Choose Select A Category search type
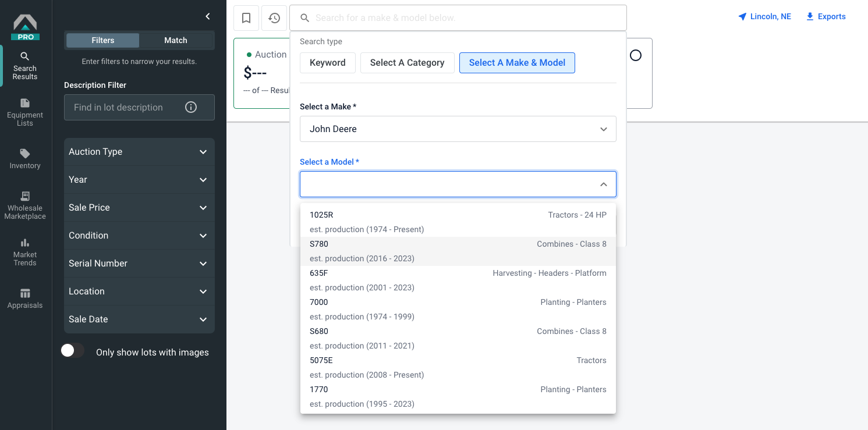Viewport: 868px width, 430px height. (408, 63)
